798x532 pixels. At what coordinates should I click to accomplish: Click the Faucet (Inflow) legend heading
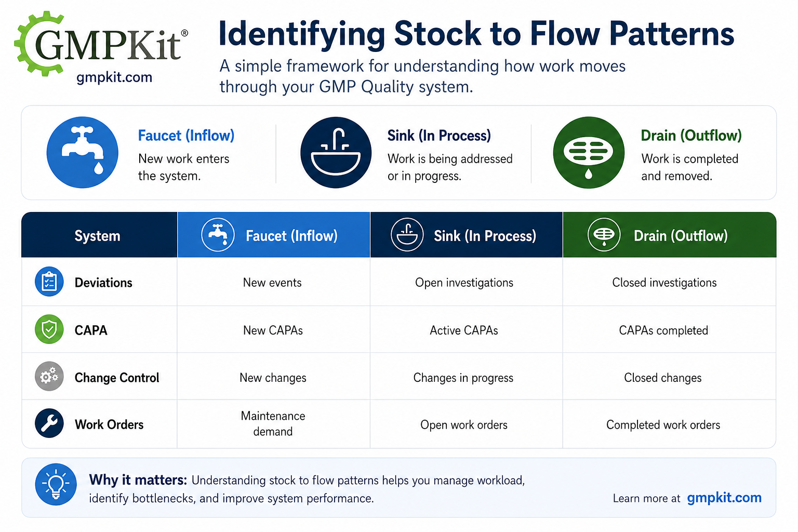(186, 136)
